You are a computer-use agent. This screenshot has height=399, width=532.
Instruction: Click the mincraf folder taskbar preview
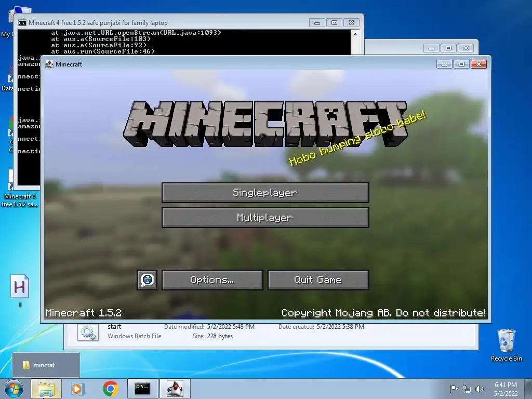click(x=46, y=365)
